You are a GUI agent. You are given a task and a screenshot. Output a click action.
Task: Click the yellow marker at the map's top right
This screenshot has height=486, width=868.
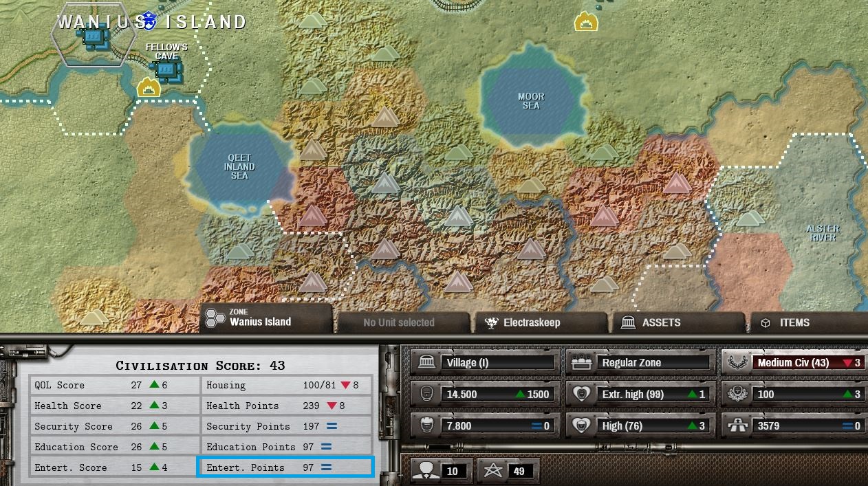tap(586, 21)
